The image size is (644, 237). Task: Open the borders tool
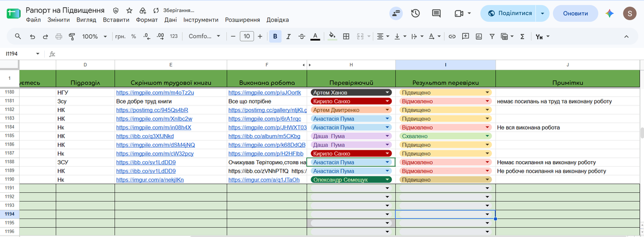click(x=346, y=36)
